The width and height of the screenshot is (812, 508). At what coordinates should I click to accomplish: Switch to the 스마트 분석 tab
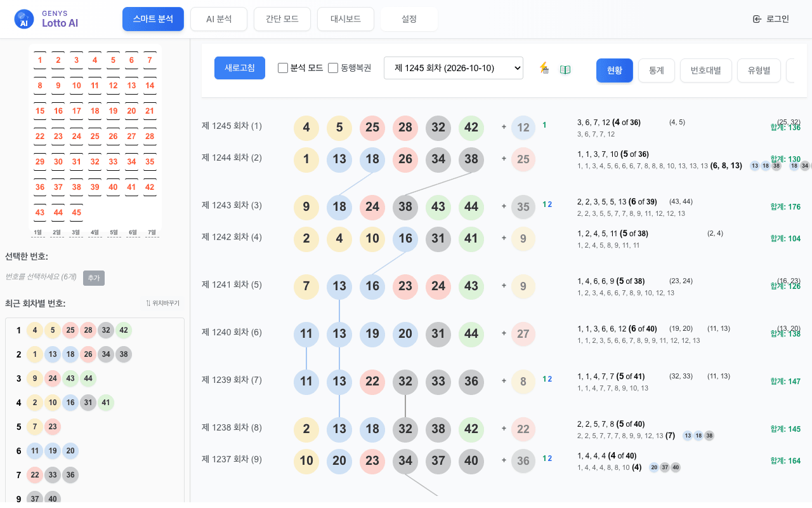click(153, 19)
